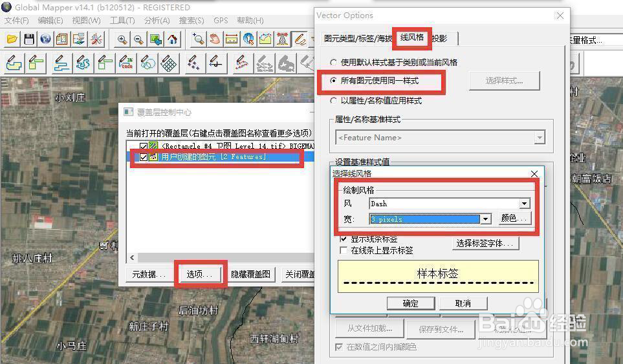The width and height of the screenshot is (623, 364).
Task: Open the Help menu
Action: click(x=250, y=20)
